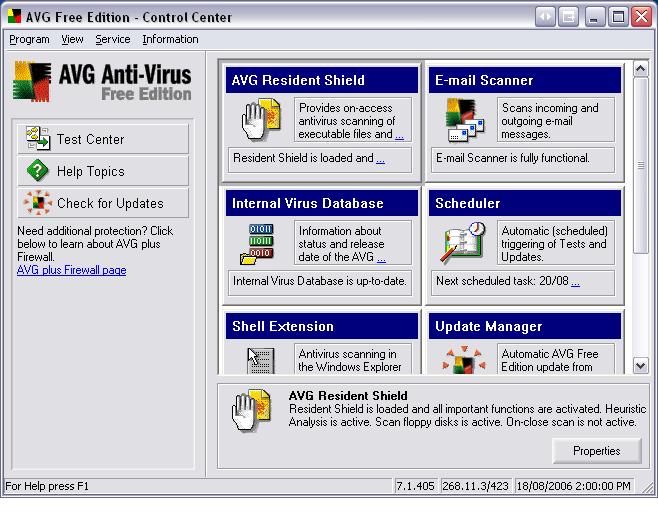Click the Resident Shield hand icon
Screen dimensions: 658x512
[257, 120]
